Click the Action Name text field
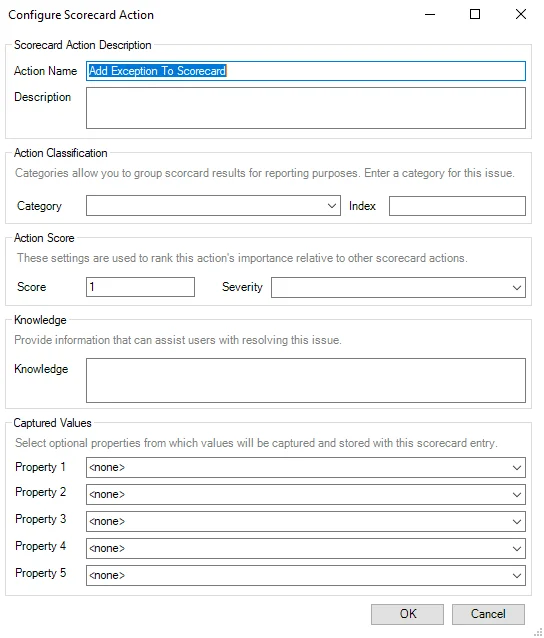Image resolution: width=544 pixels, height=638 pixels. (x=306, y=71)
